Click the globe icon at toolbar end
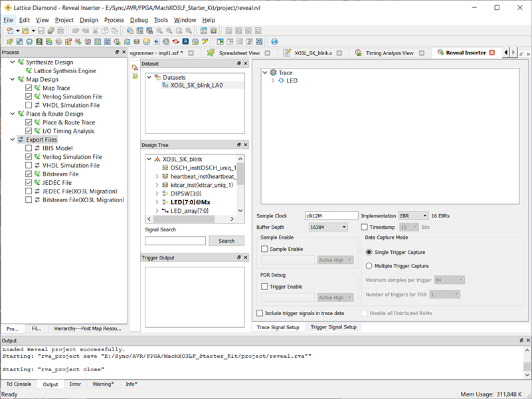This screenshot has height=399, width=532. [274, 41]
